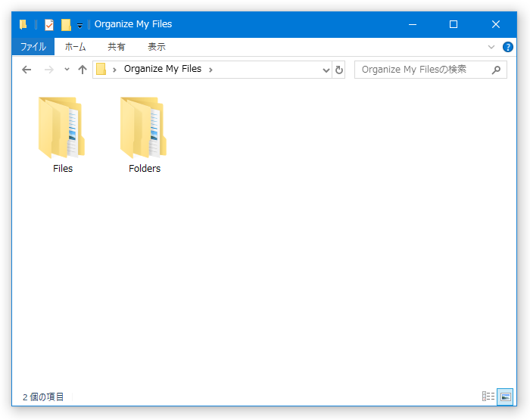Click the title bar folder system icon

click(x=23, y=24)
